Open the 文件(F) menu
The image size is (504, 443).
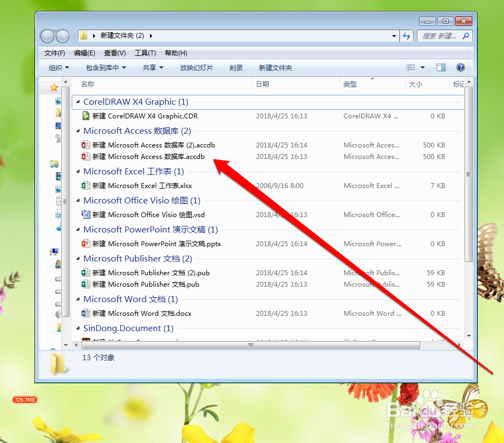coord(55,53)
